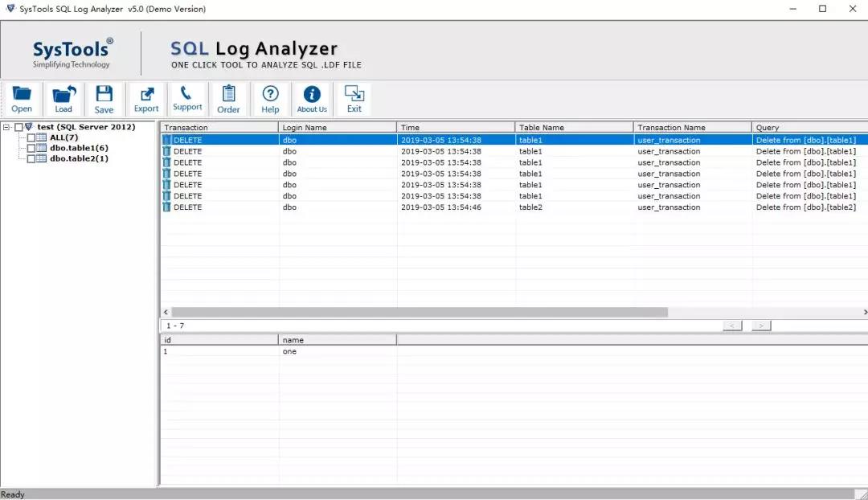This screenshot has height=500, width=868.
Task: Click the '1 - 7' record range text
Action: point(175,326)
